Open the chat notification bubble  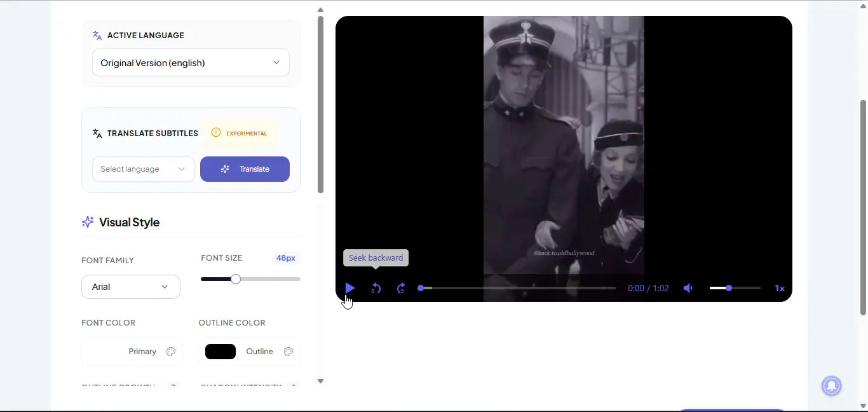(x=831, y=385)
